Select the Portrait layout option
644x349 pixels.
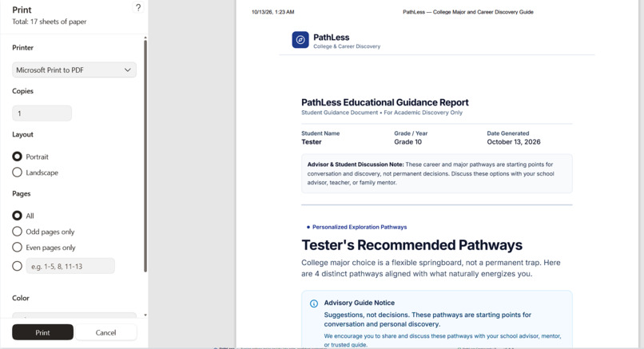click(x=17, y=157)
